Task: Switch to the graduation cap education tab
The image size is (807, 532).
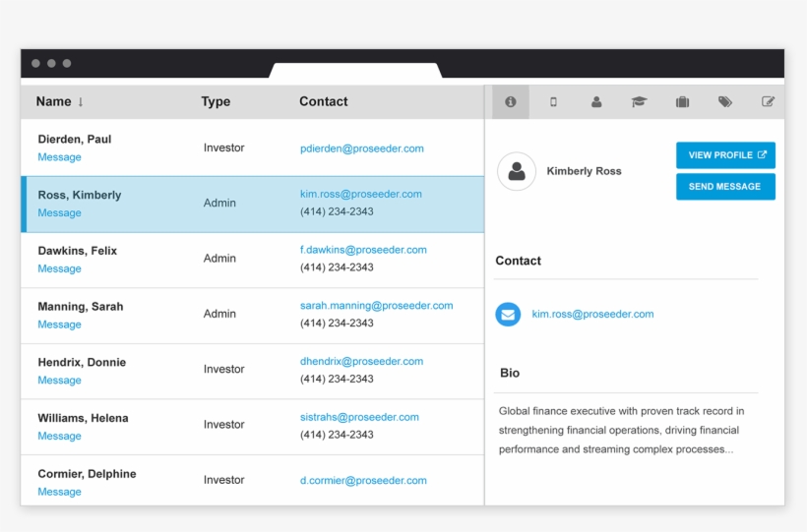Action: (640, 102)
